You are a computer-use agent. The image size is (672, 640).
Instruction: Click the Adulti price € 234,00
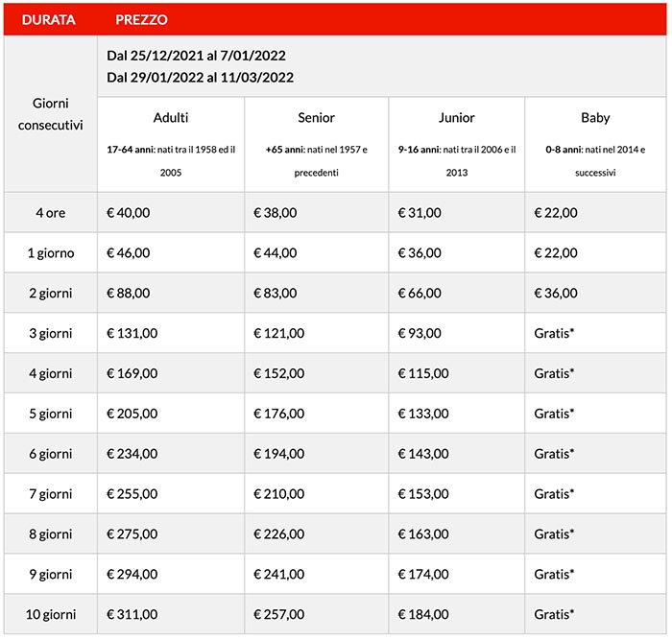tap(132, 454)
